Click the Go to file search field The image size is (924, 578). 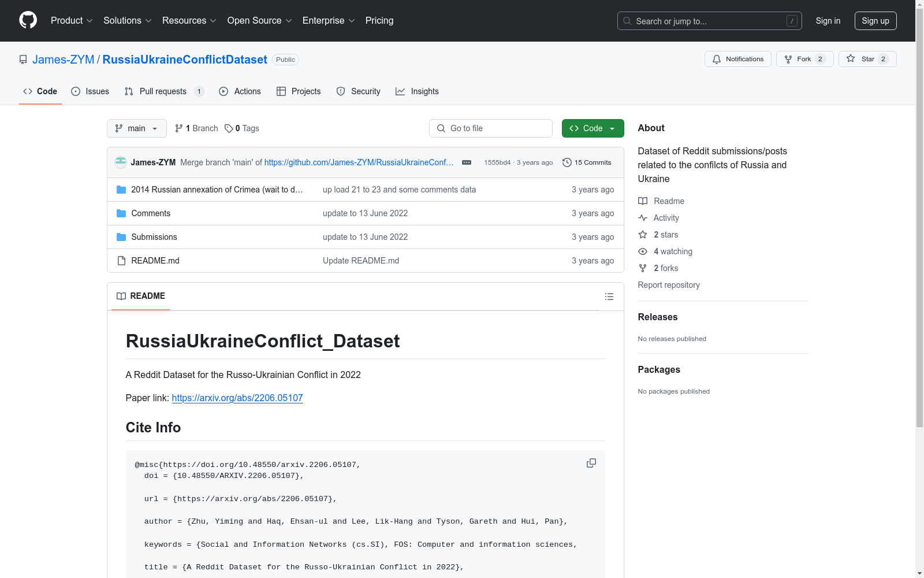[491, 128]
